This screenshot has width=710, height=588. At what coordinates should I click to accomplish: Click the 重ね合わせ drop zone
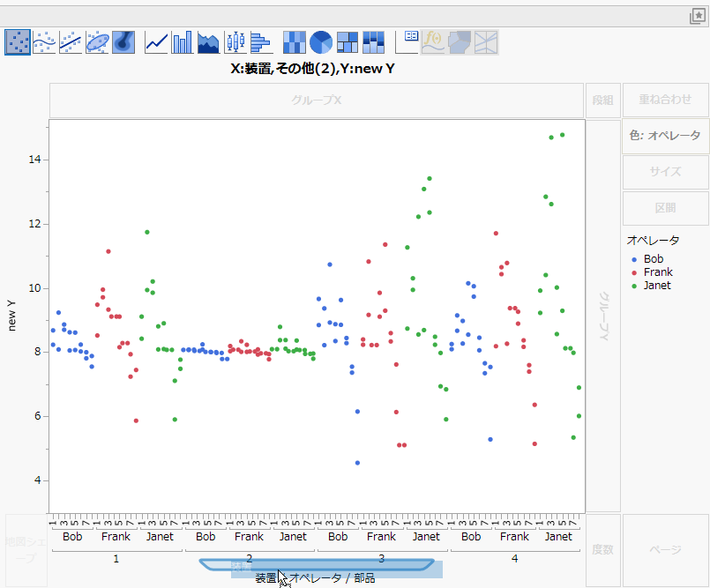665,100
